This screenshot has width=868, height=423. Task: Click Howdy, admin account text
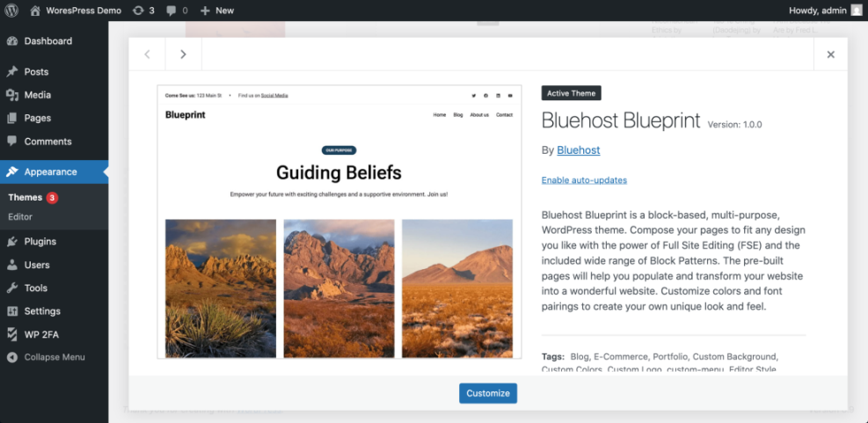818,10
